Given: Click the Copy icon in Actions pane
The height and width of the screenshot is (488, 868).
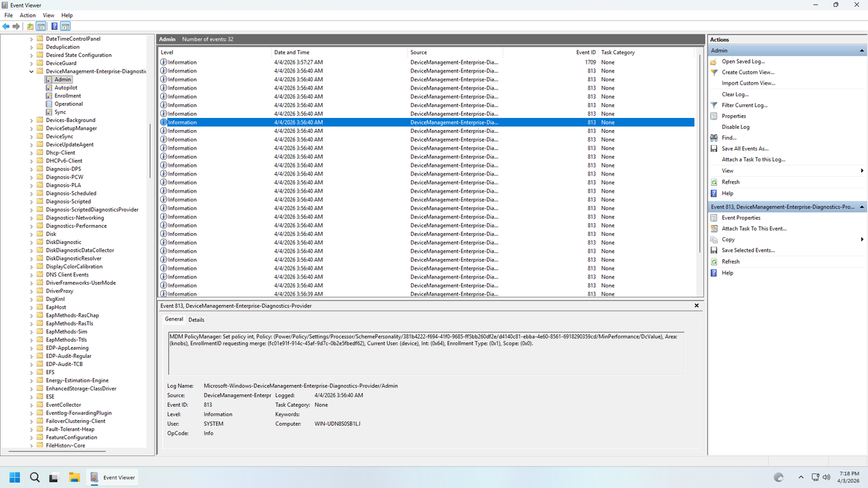Looking at the screenshot, I should pos(714,239).
